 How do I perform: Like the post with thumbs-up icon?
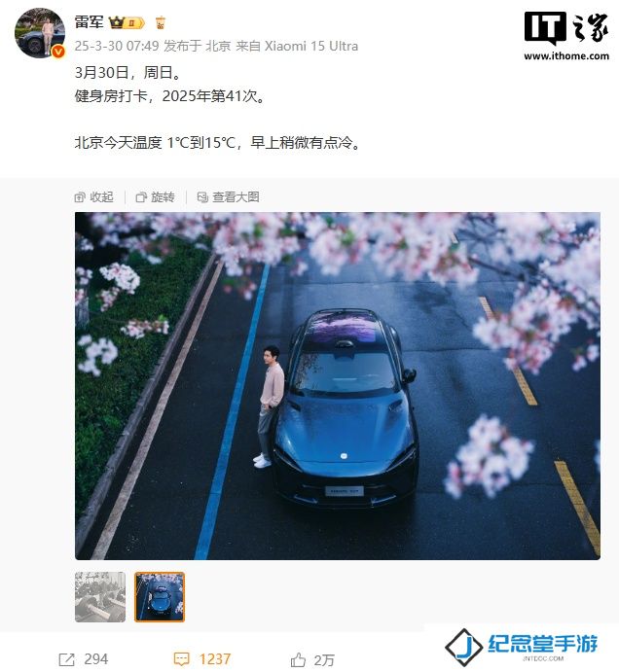coord(298,659)
